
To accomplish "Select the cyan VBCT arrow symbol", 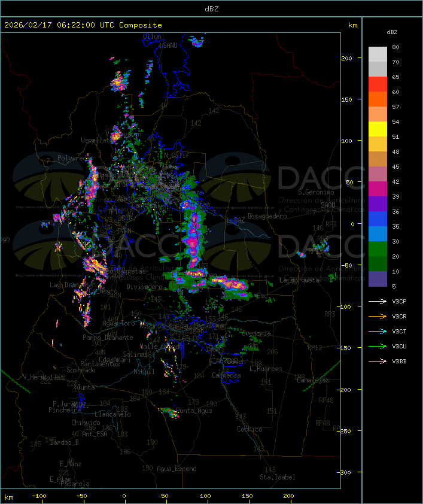I will point(378,331).
